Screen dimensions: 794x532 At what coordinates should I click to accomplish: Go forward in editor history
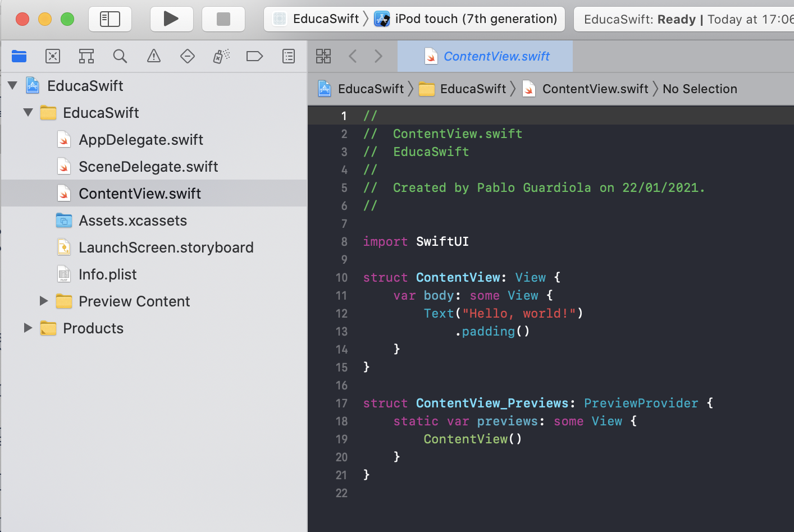click(x=378, y=56)
